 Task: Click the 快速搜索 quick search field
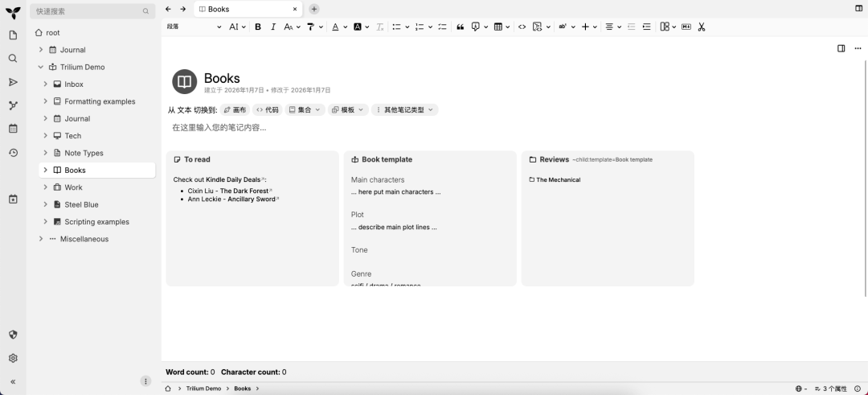[x=87, y=11]
